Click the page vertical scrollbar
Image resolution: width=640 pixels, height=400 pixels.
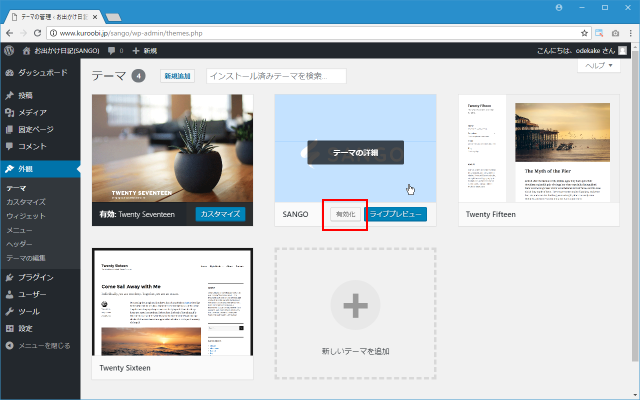(636, 204)
